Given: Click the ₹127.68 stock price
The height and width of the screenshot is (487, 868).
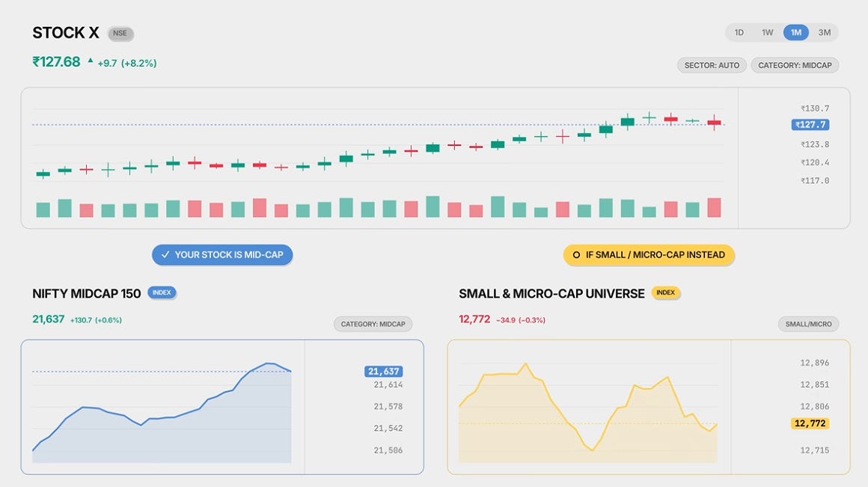Looking at the screenshot, I should [x=56, y=62].
